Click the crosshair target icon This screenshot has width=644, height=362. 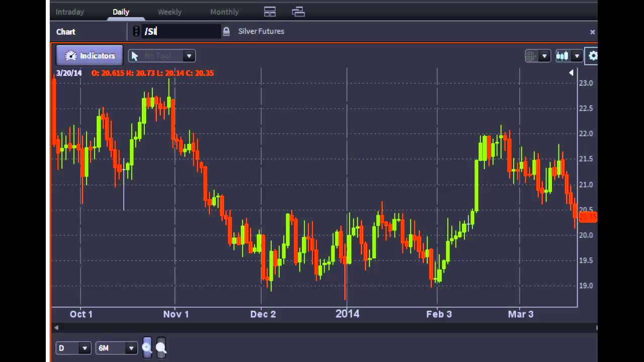(530, 56)
